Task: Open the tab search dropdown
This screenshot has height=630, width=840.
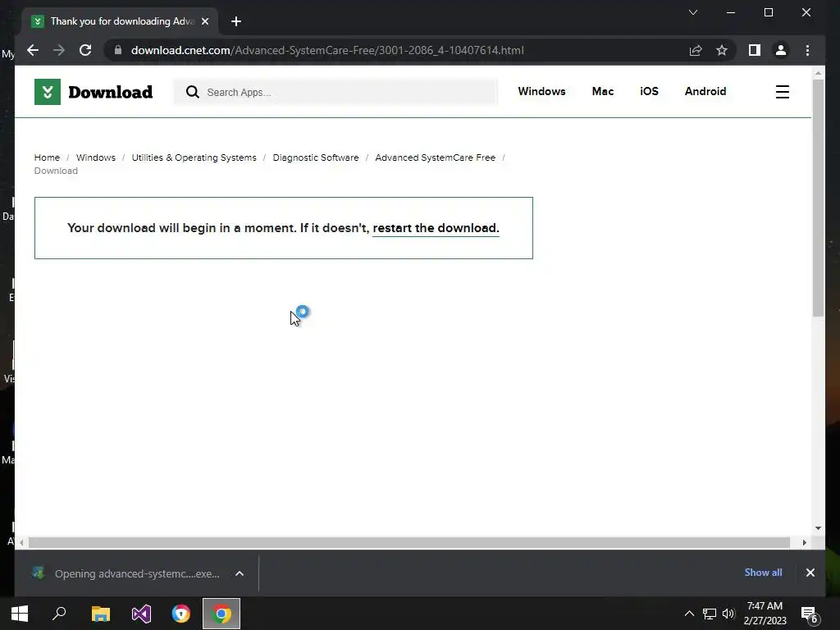Action: tap(692, 12)
